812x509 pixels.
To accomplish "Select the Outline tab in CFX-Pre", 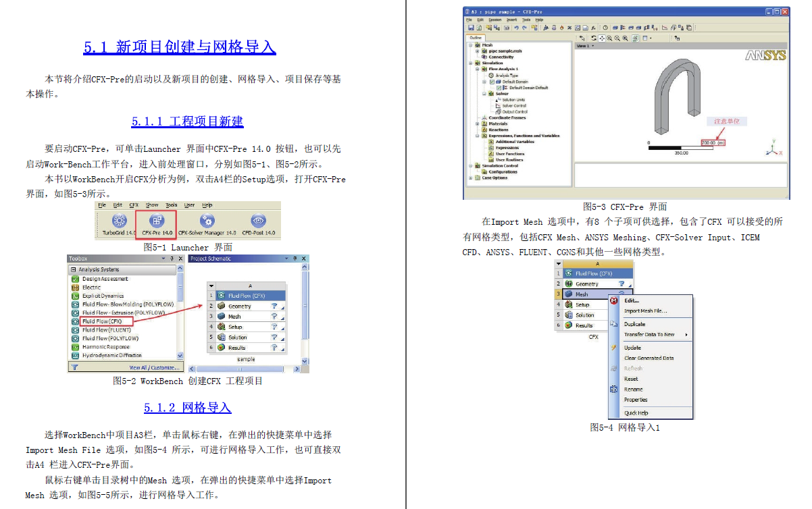I will tap(476, 38).
